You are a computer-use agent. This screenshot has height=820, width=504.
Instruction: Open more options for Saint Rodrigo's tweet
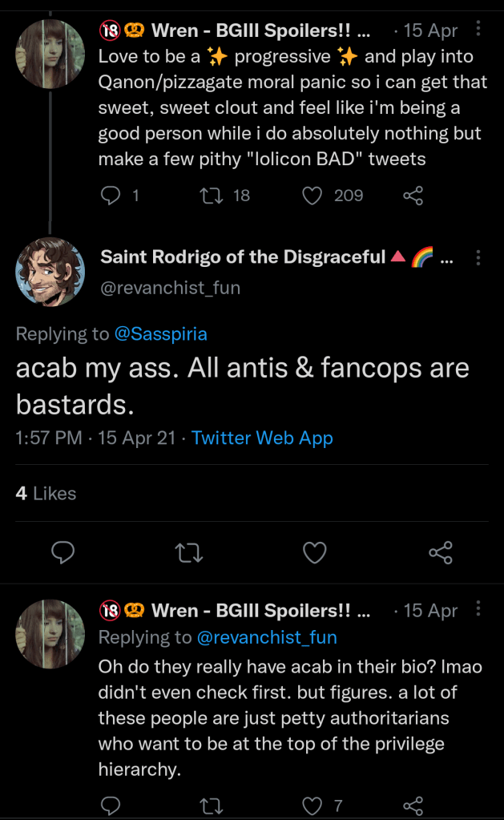pyautogui.click(x=478, y=258)
